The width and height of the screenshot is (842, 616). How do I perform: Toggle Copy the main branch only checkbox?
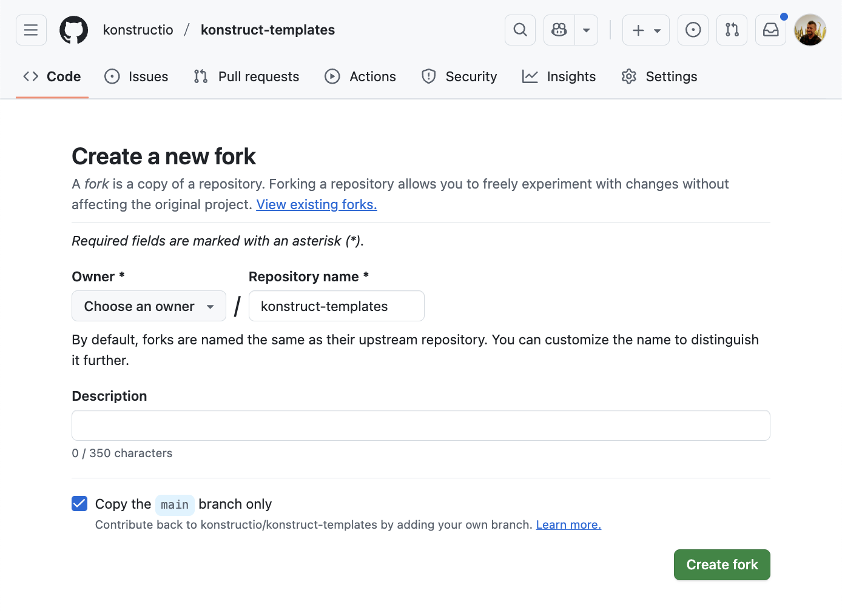tap(79, 503)
